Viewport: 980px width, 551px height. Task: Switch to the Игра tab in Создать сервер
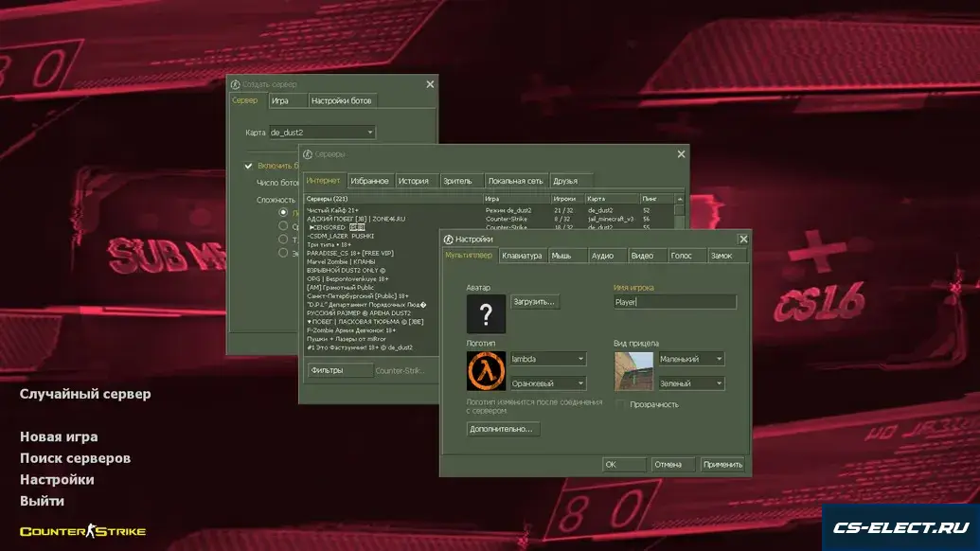point(288,100)
